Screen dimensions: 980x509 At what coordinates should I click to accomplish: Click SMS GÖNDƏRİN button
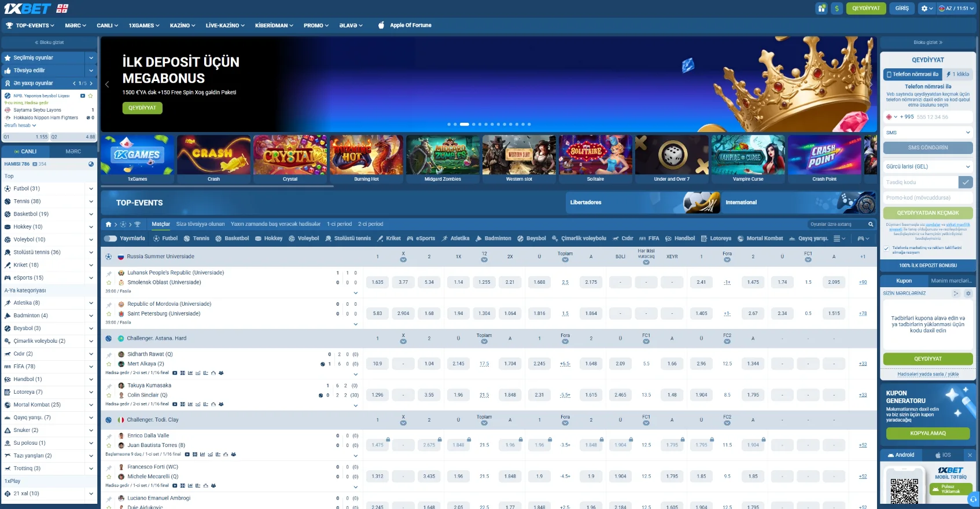click(x=928, y=148)
